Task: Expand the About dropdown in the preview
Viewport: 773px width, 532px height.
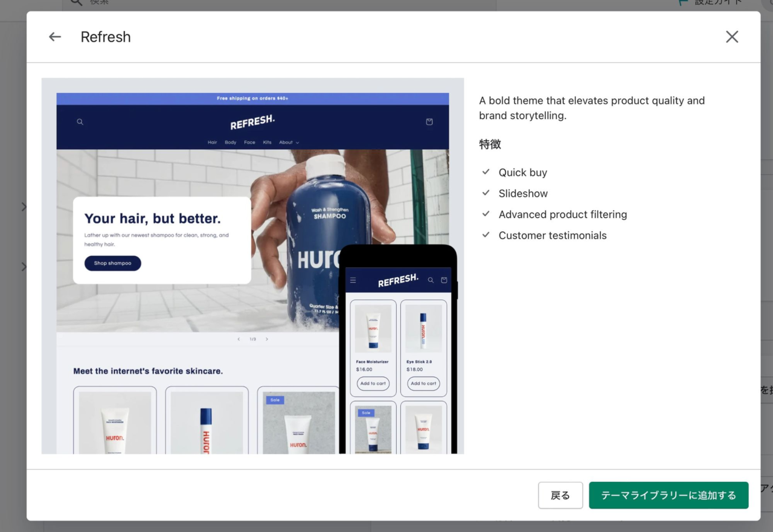Action: click(289, 143)
